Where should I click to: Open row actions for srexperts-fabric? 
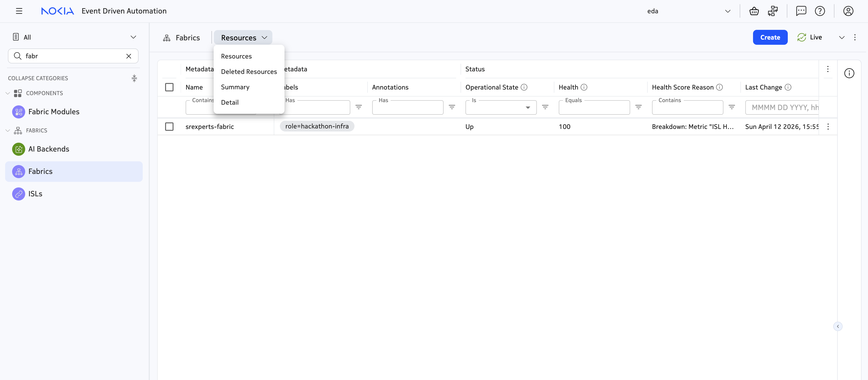click(828, 127)
